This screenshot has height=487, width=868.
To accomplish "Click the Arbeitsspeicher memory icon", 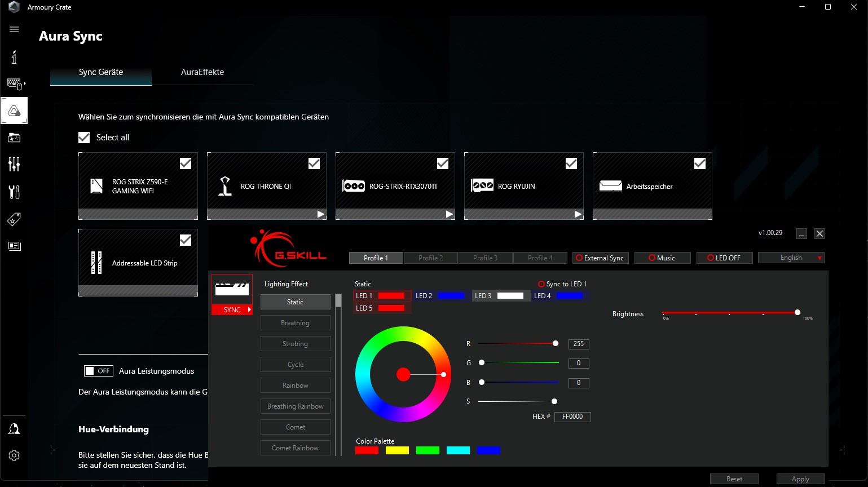I will [611, 186].
